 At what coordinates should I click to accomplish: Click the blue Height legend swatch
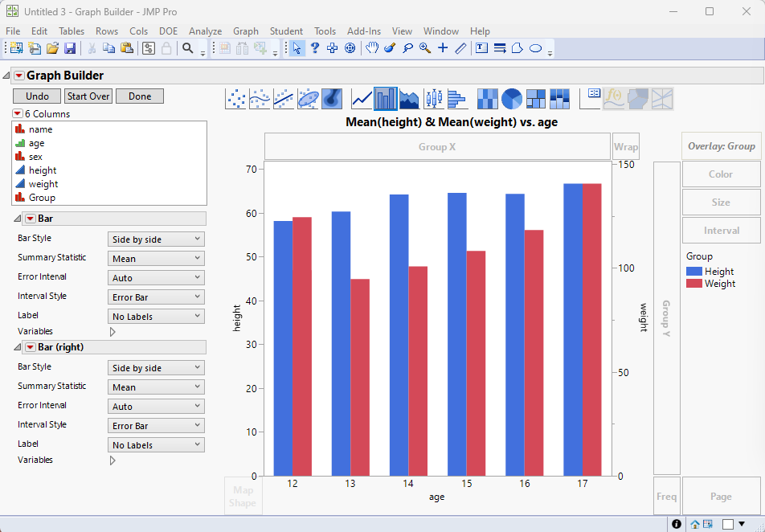point(696,271)
